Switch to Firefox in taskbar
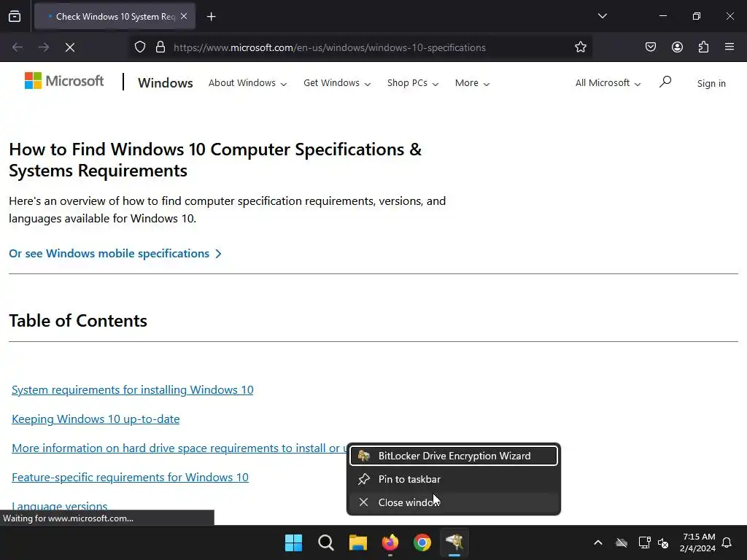The image size is (747, 560). point(390,542)
